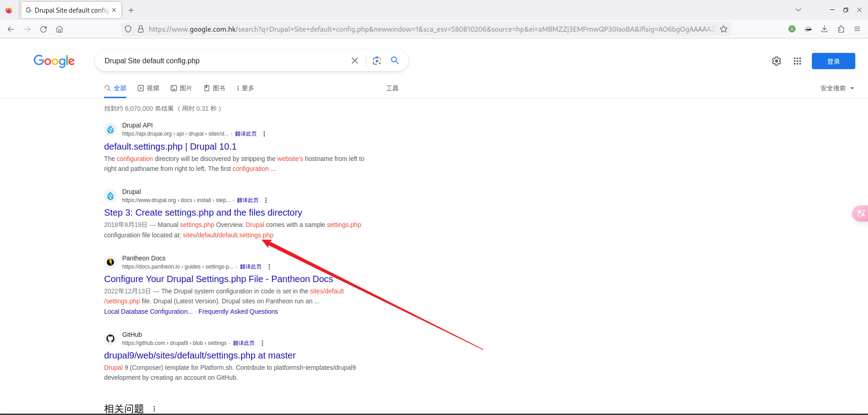Open the 工具 search tools

392,88
